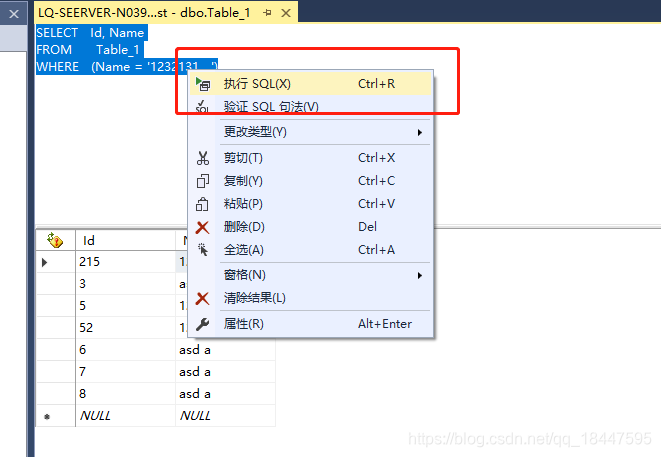
Task: Open 属性(R) from context menu
Action: pos(311,324)
